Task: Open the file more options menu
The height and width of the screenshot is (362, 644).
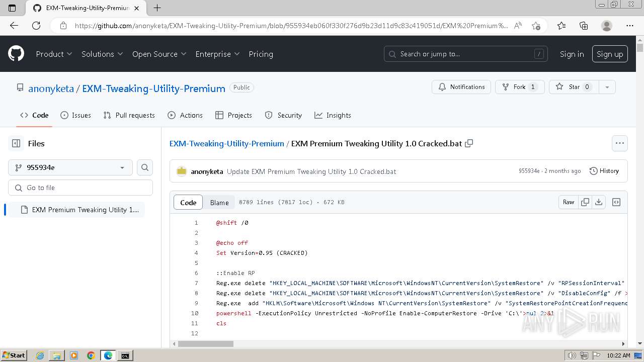Action: pos(620,143)
